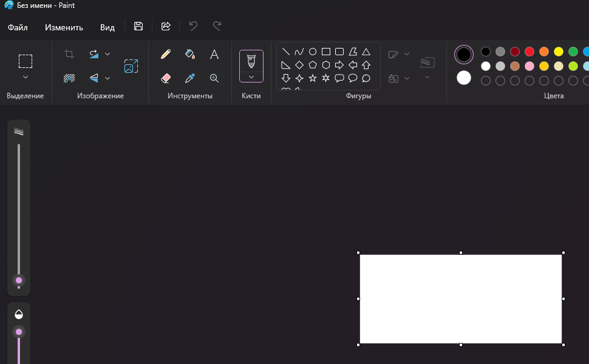This screenshot has height=364, width=589.
Task: Click the Save icon
Action: pos(138,26)
